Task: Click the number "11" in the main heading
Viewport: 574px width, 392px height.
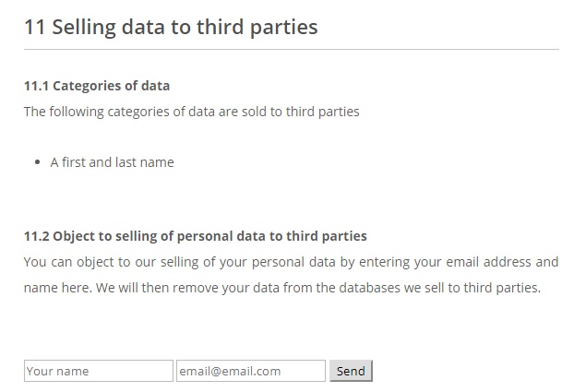Action: (35, 27)
